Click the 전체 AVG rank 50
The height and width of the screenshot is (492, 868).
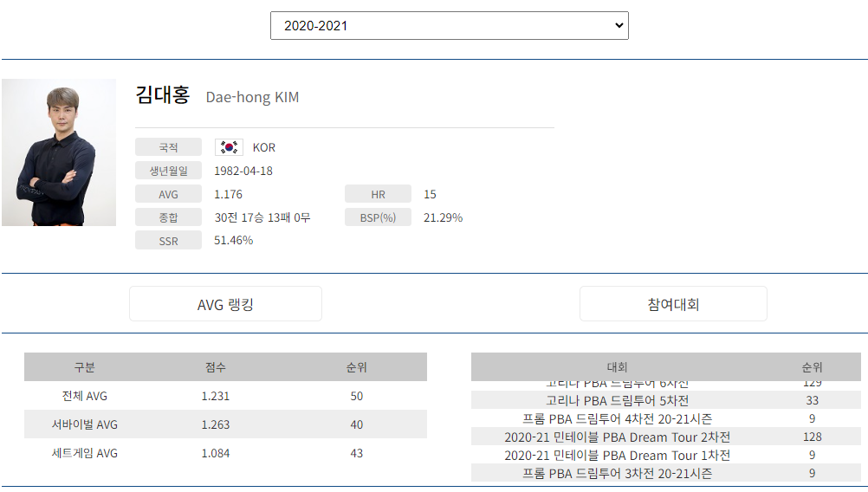(357, 396)
